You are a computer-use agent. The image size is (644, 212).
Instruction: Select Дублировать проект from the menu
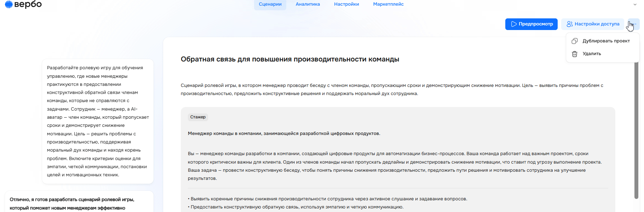point(606,41)
